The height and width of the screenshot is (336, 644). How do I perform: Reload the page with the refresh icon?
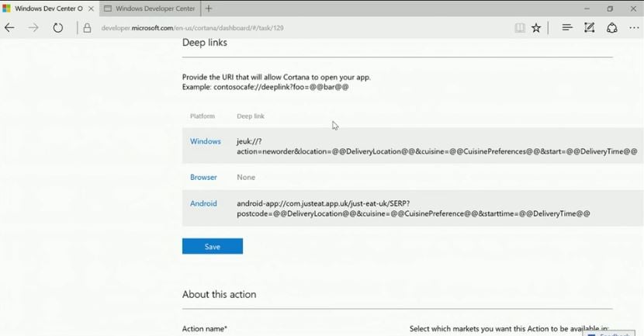click(x=58, y=28)
